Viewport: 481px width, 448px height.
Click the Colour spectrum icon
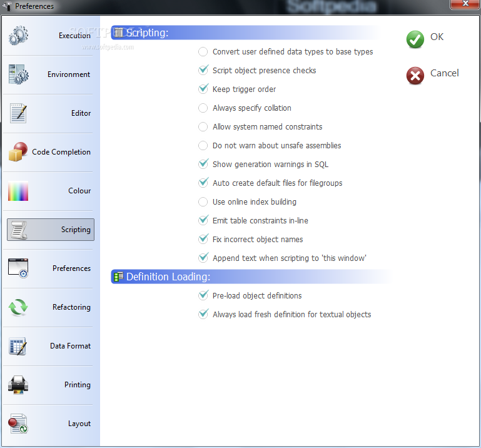point(18,191)
